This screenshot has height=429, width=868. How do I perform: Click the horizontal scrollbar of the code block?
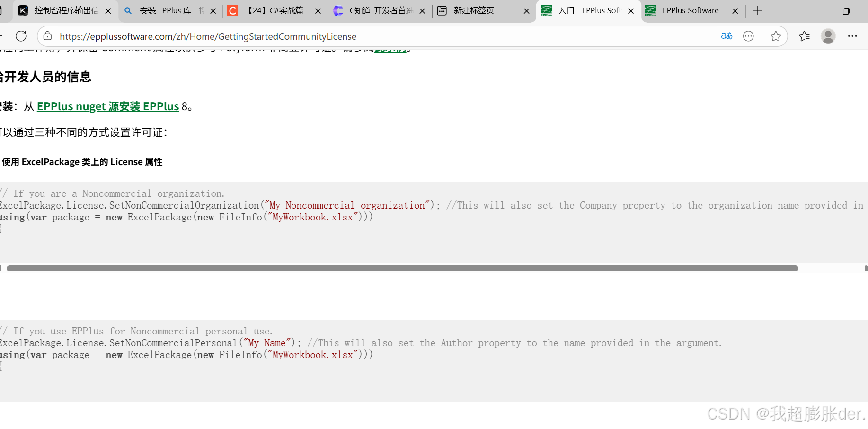point(402,268)
